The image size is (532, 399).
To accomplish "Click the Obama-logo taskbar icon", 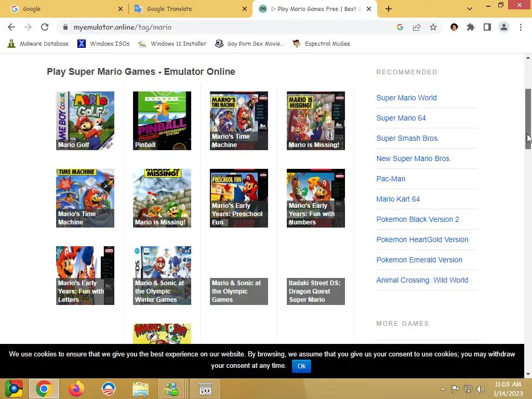I will 109,389.
